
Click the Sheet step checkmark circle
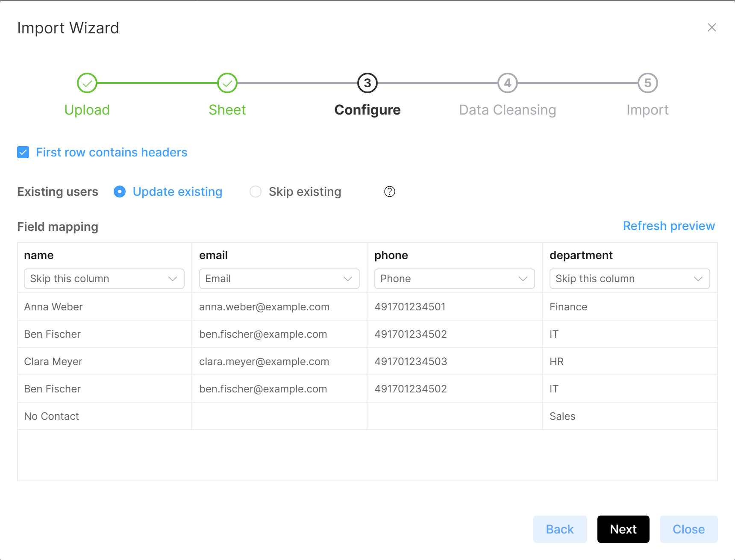coord(227,83)
